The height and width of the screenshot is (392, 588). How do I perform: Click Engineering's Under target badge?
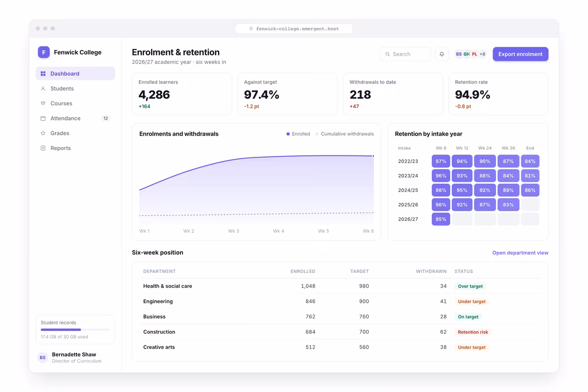(472, 302)
